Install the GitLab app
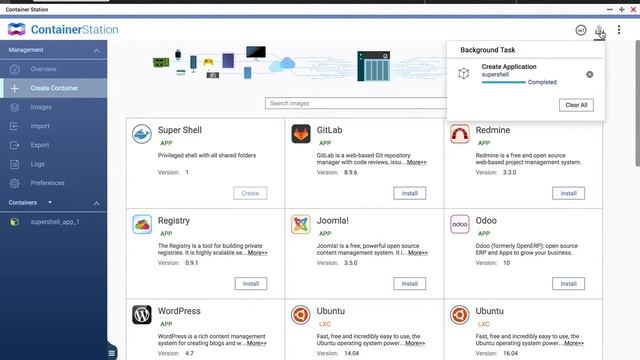This screenshot has width=640, height=360. (x=409, y=193)
